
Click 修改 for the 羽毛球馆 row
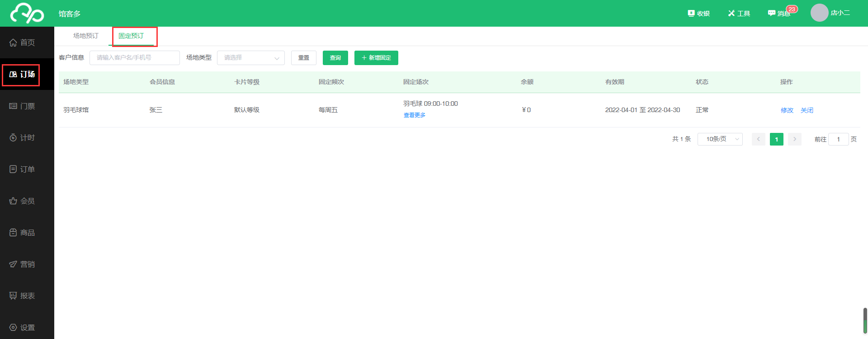click(787, 110)
